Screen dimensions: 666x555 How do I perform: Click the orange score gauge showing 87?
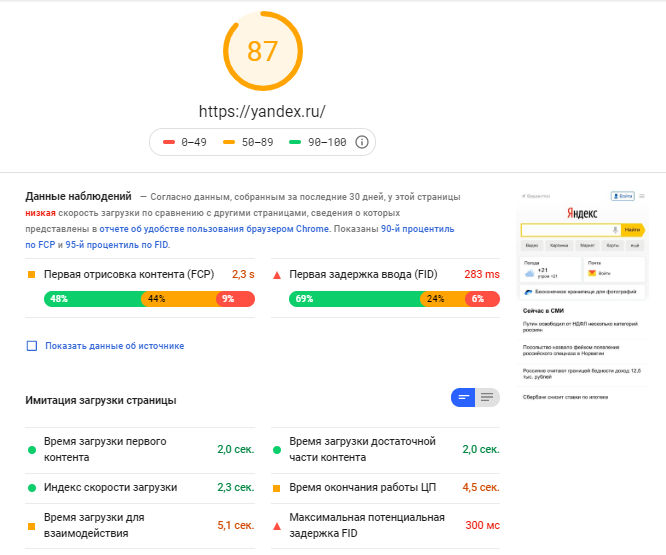(262, 51)
